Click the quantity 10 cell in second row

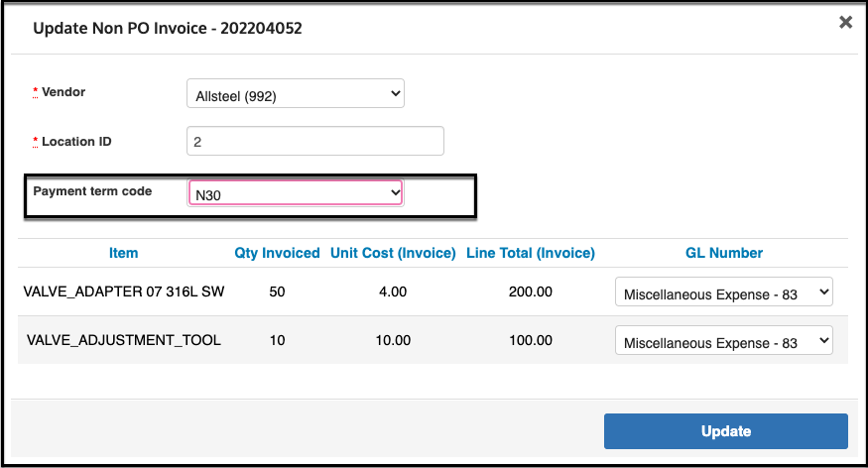click(x=277, y=340)
